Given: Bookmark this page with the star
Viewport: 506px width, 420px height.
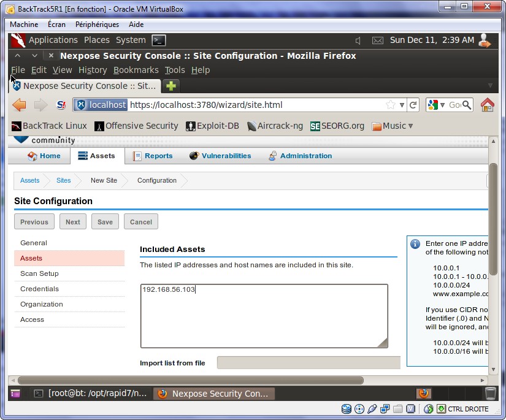Looking at the screenshot, I should [391, 105].
